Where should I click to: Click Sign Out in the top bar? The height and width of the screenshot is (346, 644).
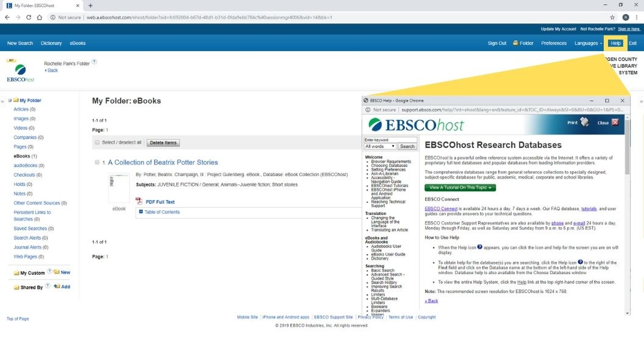[x=497, y=43]
